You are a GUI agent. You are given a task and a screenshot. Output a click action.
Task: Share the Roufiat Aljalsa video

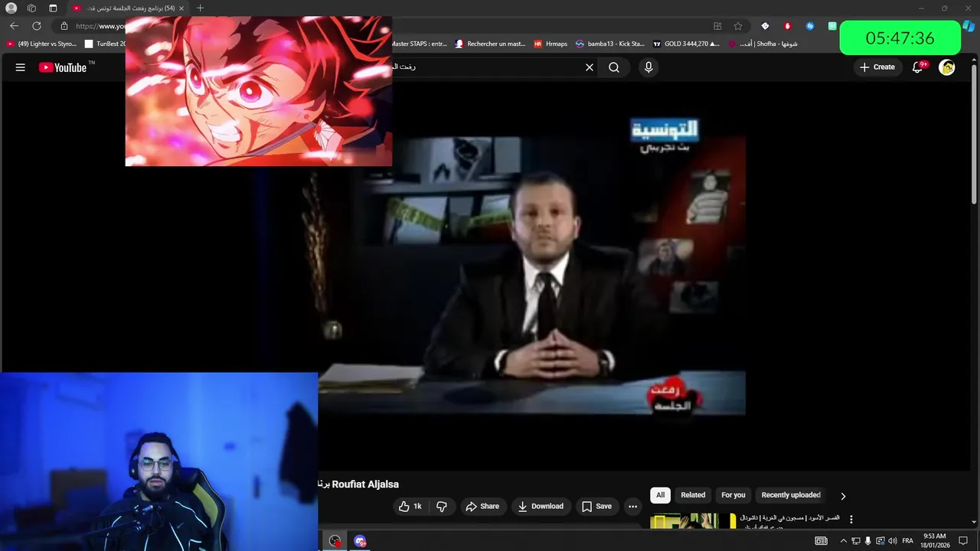(482, 507)
